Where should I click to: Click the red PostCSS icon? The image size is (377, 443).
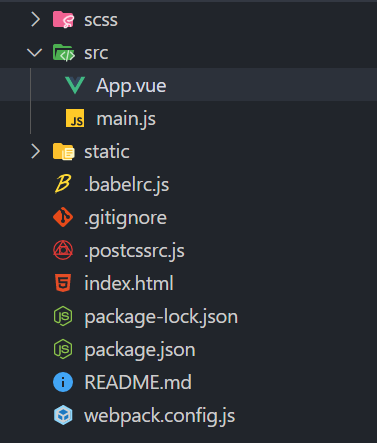63,250
